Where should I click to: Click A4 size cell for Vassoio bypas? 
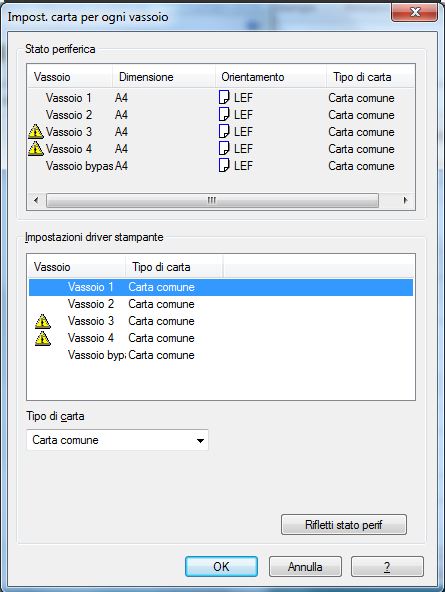click(x=121, y=166)
